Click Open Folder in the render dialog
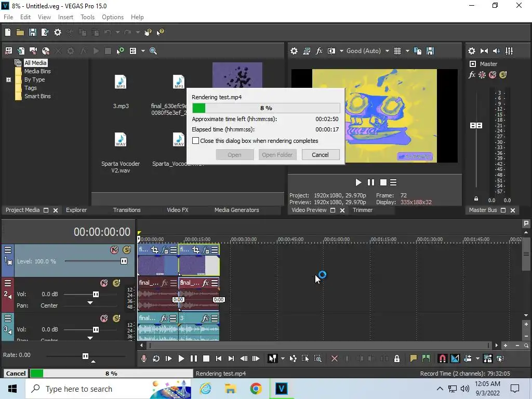Viewport: 532px width, 399px height. pyautogui.click(x=277, y=155)
